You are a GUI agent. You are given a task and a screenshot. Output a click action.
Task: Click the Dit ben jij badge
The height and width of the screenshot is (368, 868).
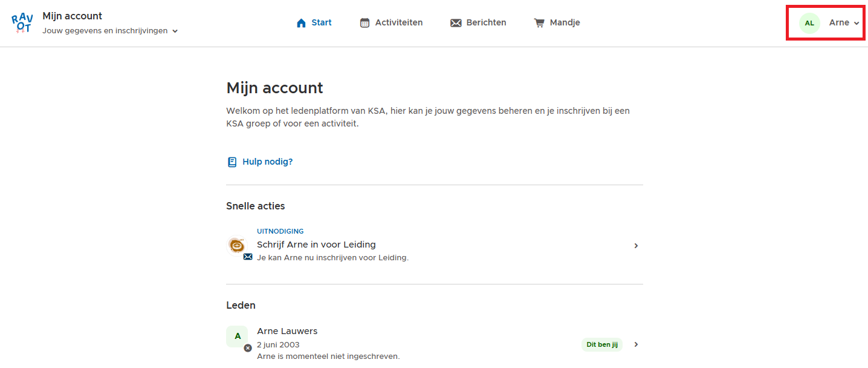coord(602,344)
